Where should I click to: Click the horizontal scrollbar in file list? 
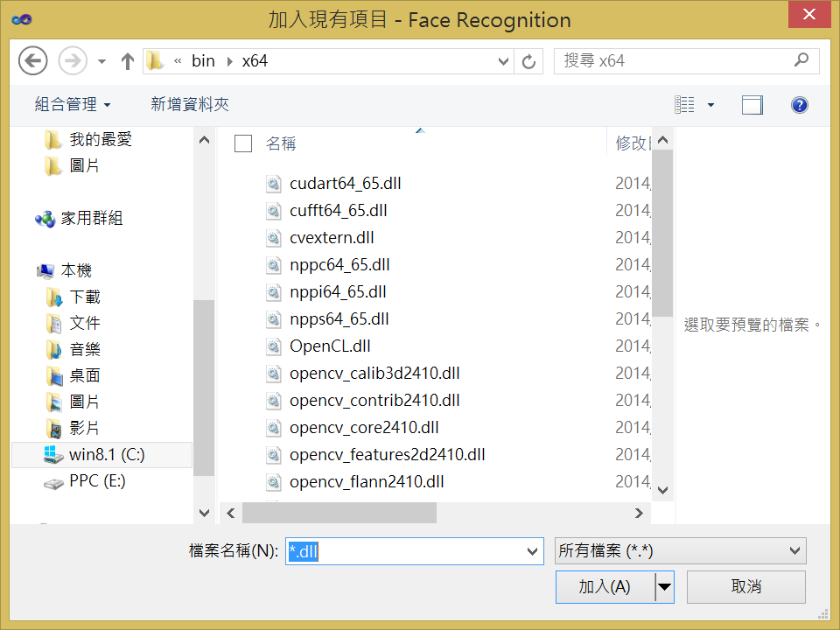[x=339, y=513]
